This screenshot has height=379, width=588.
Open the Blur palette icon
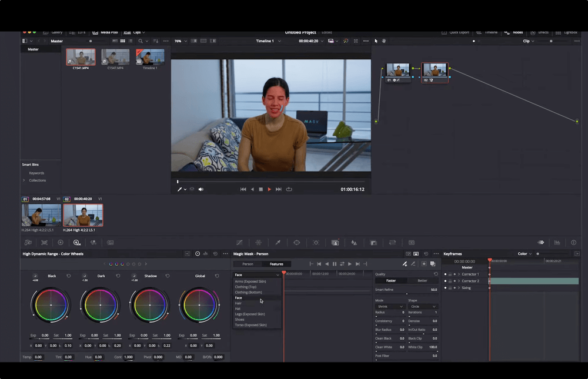coord(354,243)
